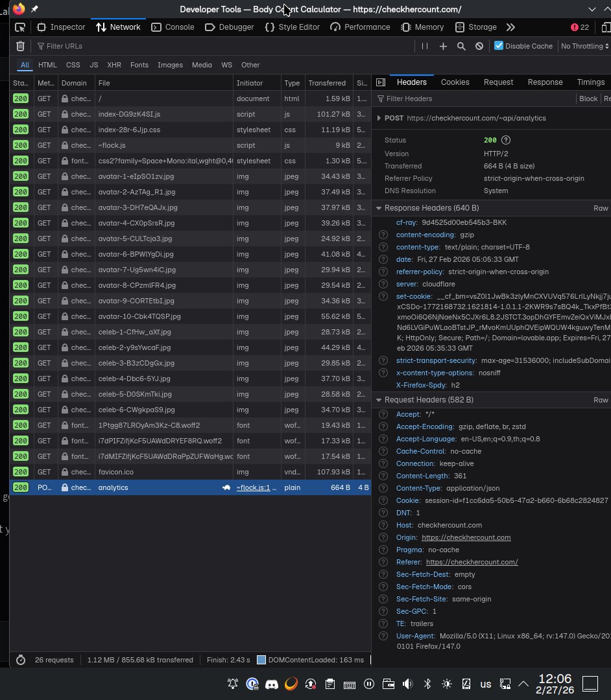The height and width of the screenshot is (700, 611).
Task: Collapse the Request Headers section
Action: (x=379, y=400)
